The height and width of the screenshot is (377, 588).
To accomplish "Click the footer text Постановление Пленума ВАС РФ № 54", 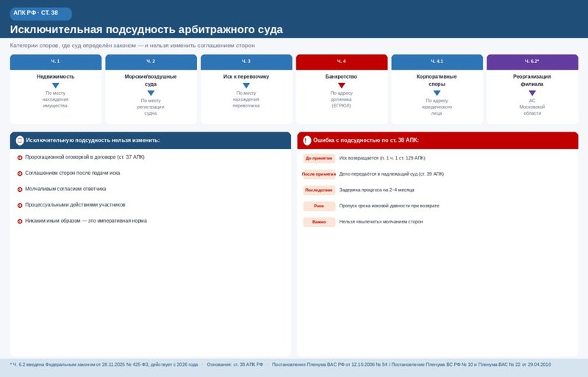I will click(412, 365).
